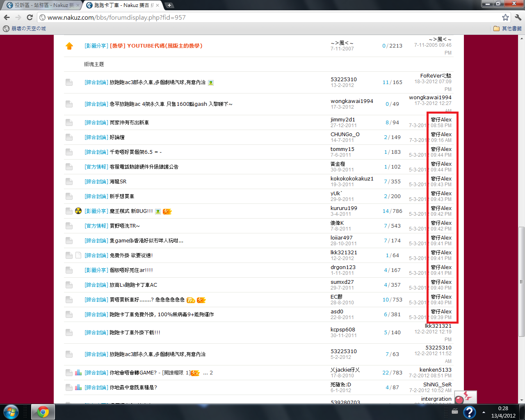
Task: Click Chrome icon in taskbar
Action: coord(43,412)
